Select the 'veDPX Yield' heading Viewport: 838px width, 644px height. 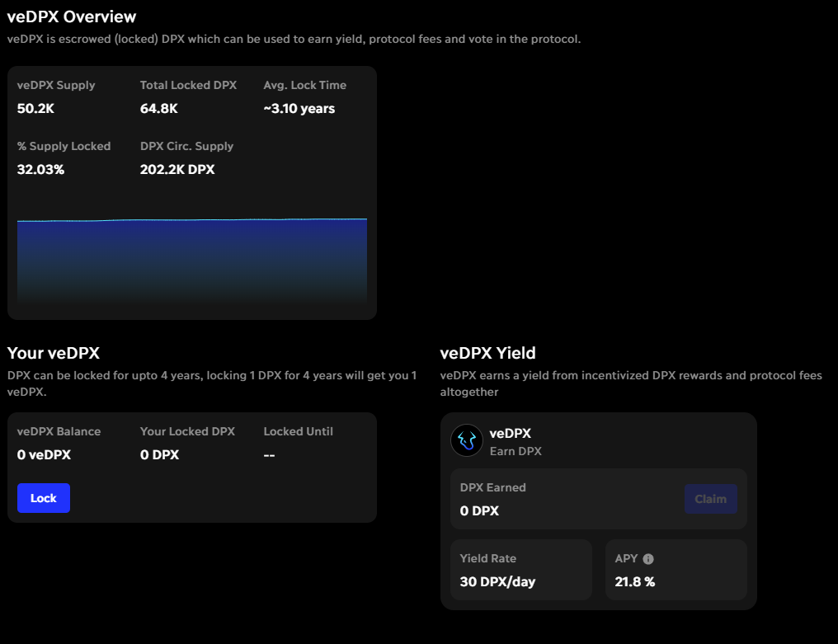tap(488, 353)
